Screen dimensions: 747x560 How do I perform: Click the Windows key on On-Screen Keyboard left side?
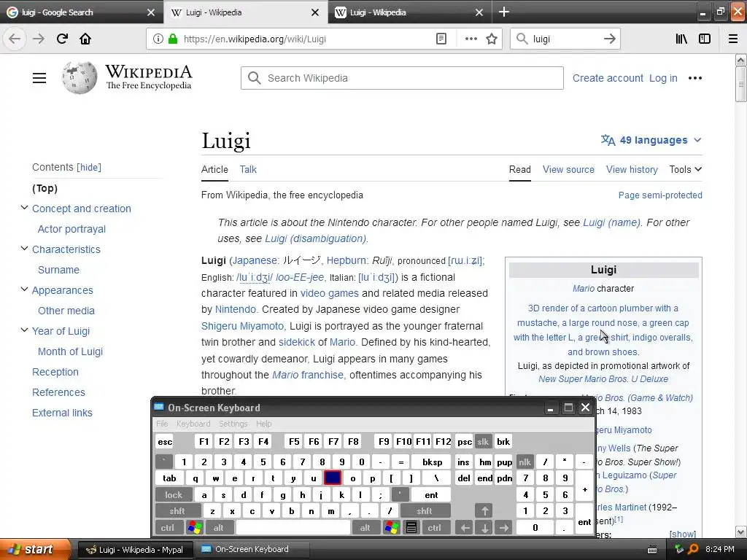(x=195, y=528)
